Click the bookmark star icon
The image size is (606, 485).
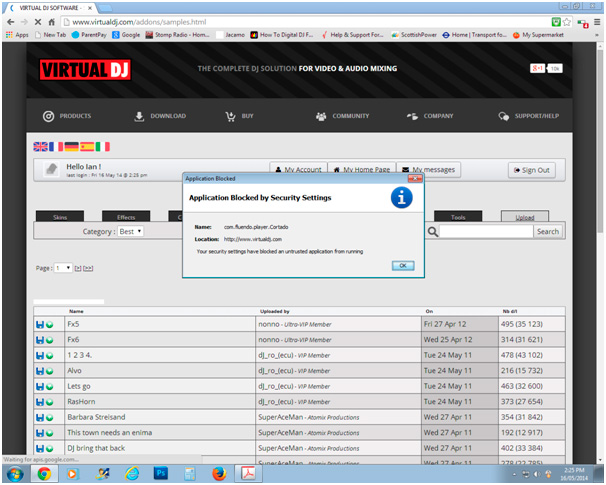(x=567, y=22)
